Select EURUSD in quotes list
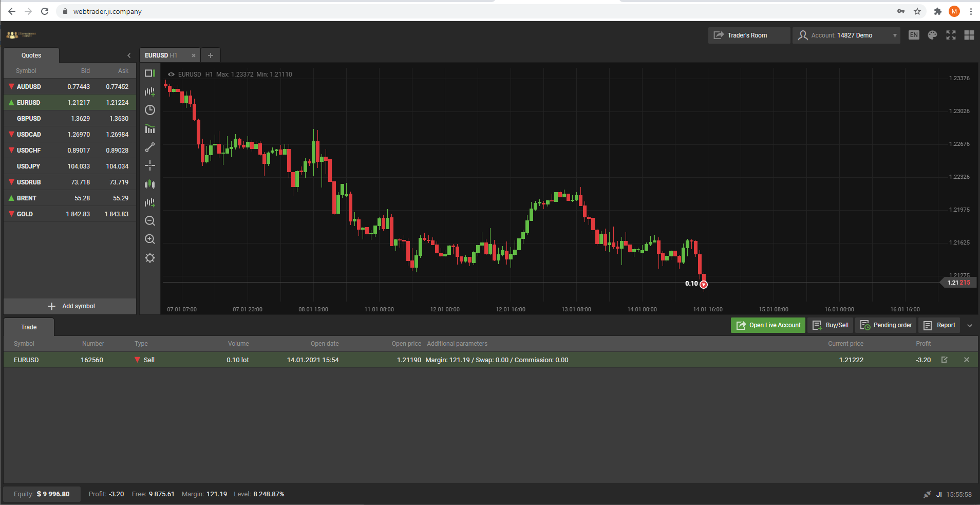Viewport: 980px width, 505px height. coord(70,103)
